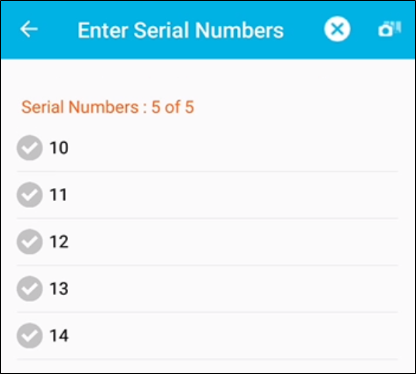Screen dimensions: 416x374
Task: Tap the serial number text 11
Action: 58,195
